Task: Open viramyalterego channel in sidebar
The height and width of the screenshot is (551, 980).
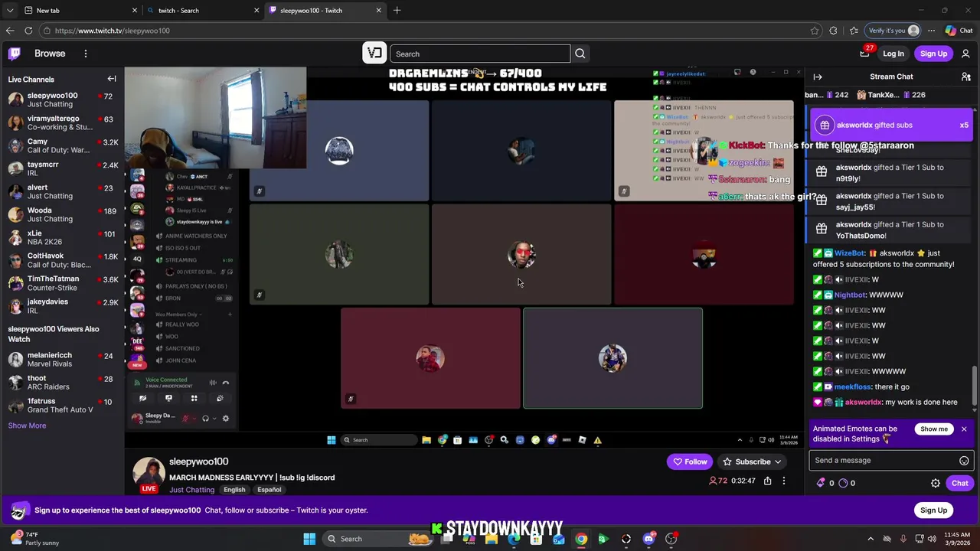Action: coord(62,123)
